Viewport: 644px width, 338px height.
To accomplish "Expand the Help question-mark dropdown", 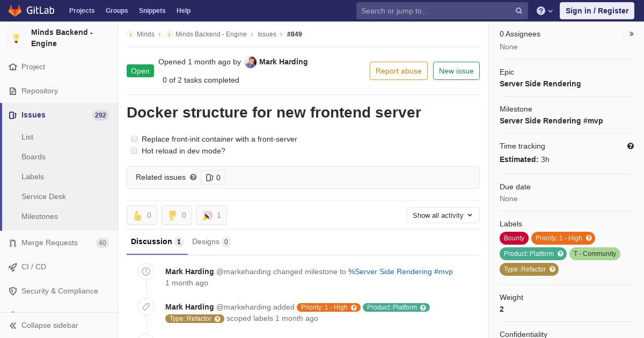I will 545,11.
